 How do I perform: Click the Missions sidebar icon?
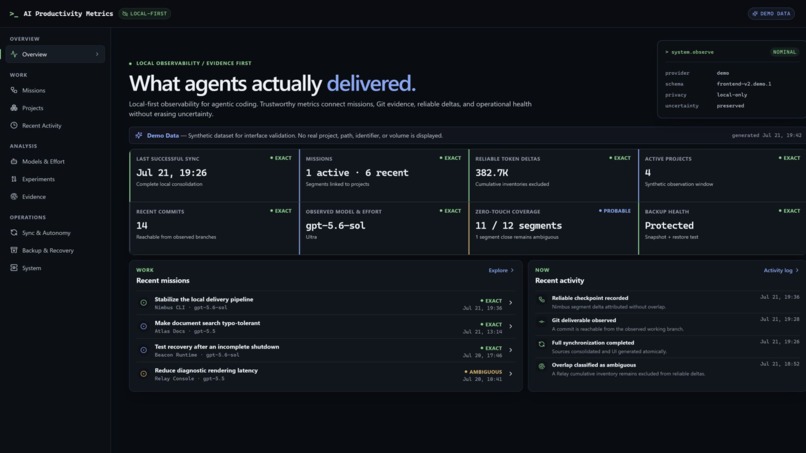point(14,90)
